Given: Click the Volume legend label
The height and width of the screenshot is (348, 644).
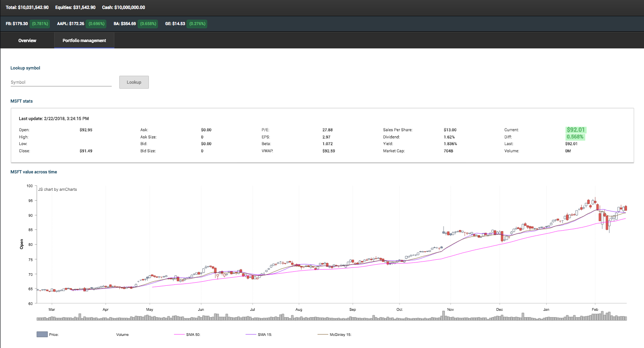Looking at the screenshot, I should pyautogui.click(x=122, y=335).
